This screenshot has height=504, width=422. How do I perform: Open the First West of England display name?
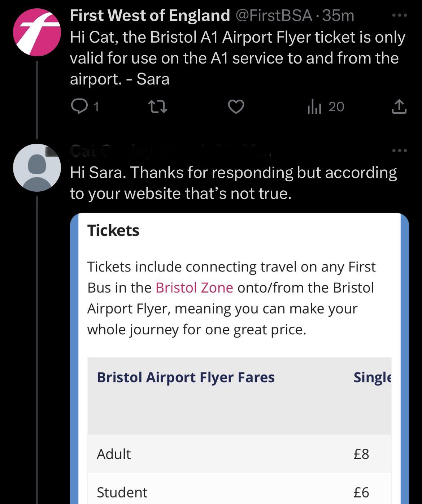[x=150, y=16]
